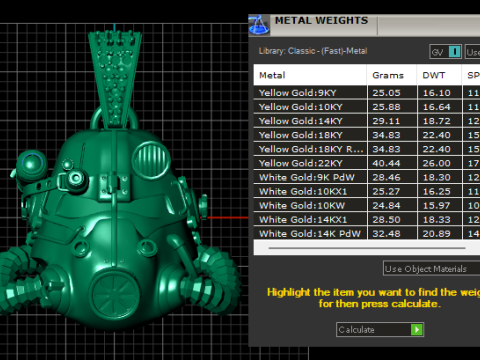Select the Yellow Gold:18KY row
Image resolution: width=480 pixels, height=360 pixels.
coord(367,135)
